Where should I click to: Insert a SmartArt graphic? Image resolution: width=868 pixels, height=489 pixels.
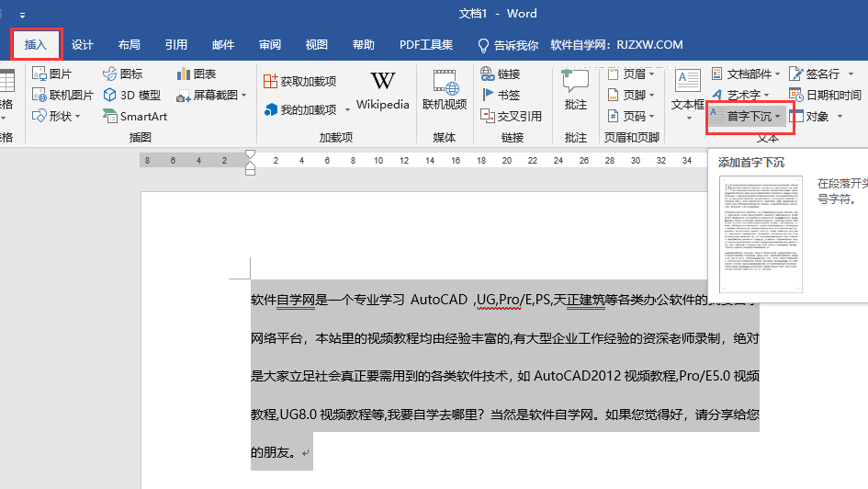click(134, 117)
